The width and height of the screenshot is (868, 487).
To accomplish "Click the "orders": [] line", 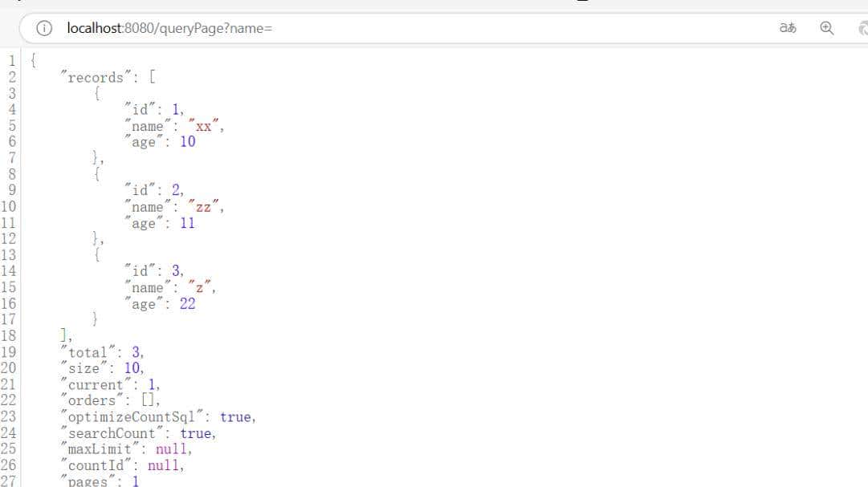I will 110,400.
